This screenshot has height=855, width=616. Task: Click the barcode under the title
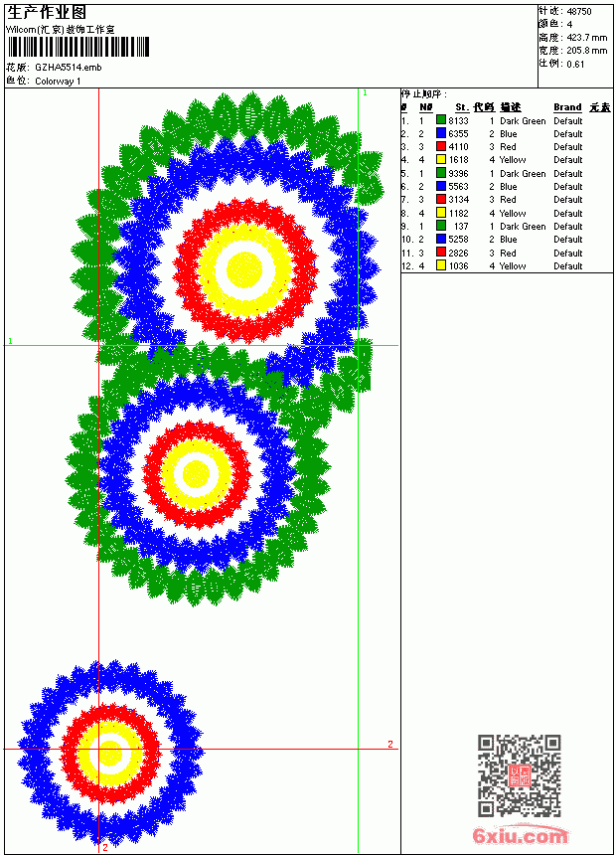click(77, 47)
